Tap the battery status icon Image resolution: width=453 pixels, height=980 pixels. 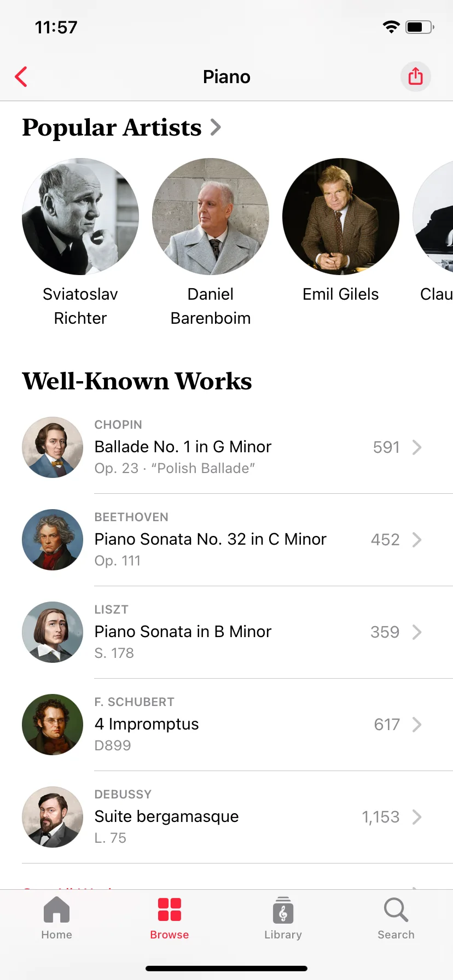point(420,27)
